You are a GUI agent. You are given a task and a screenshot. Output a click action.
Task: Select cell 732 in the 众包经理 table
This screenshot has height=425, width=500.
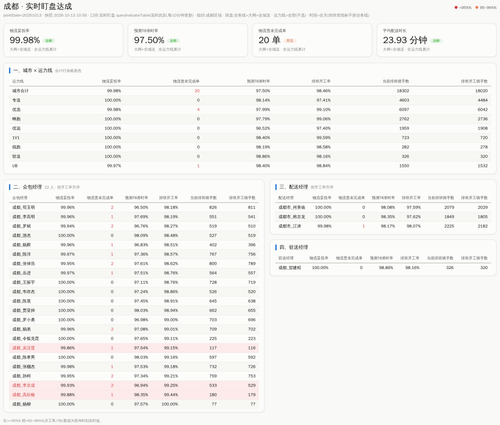click(x=213, y=366)
